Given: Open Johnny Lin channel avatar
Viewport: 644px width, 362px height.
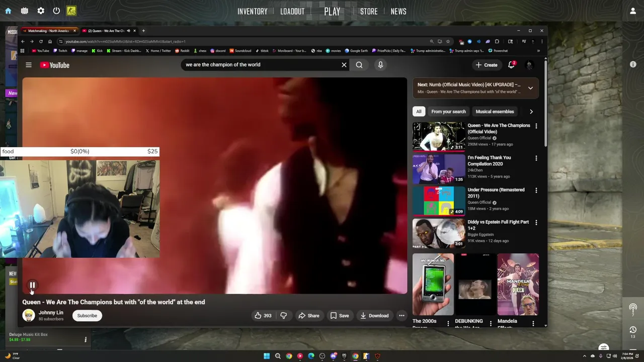Looking at the screenshot, I should click(28, 315).
